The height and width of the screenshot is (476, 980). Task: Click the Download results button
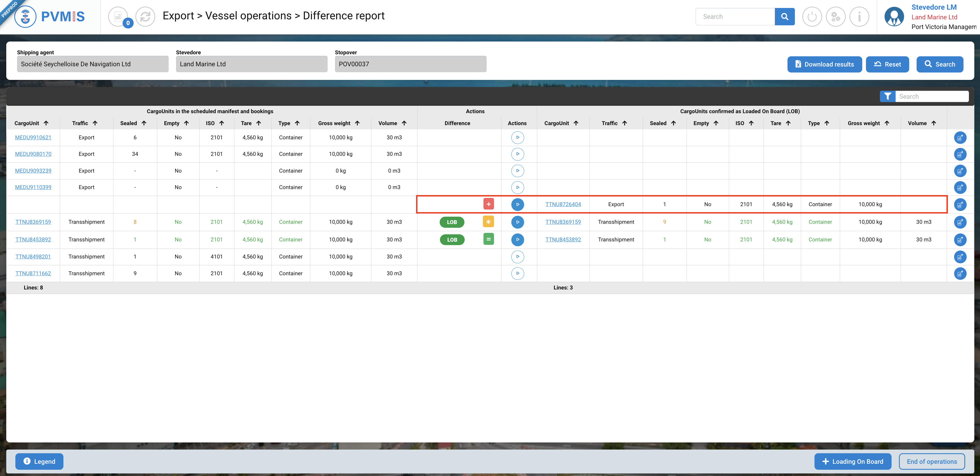(x=824, y=64)
